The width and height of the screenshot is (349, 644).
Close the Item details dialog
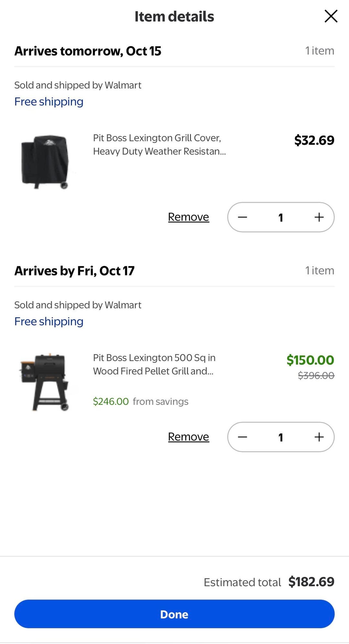coord(331,16)
